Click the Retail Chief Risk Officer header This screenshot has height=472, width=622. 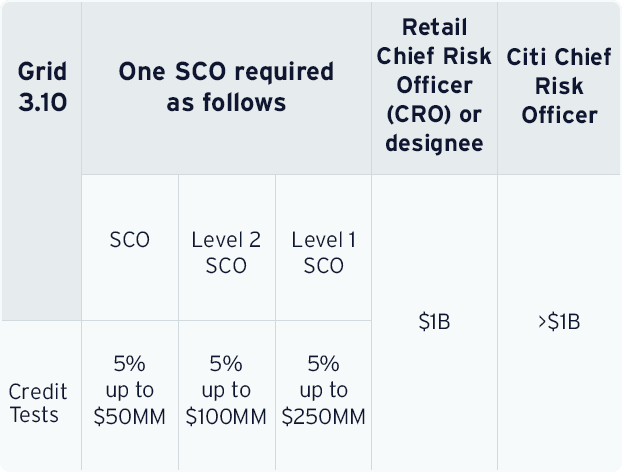(434, 85)
